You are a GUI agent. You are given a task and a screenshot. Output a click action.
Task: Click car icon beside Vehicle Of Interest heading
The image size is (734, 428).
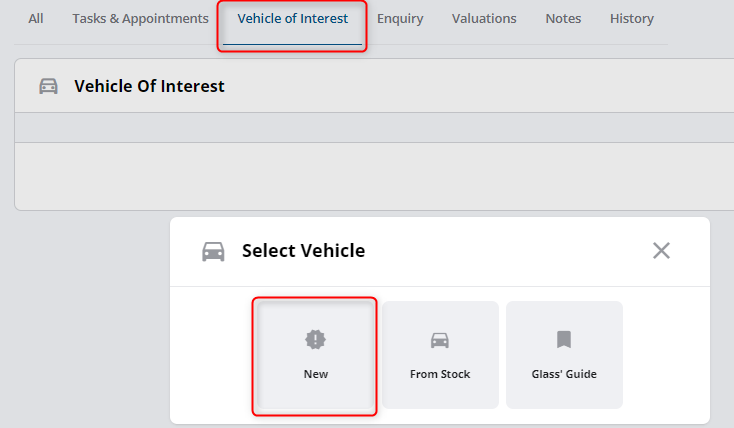click(x=48, y=86)
